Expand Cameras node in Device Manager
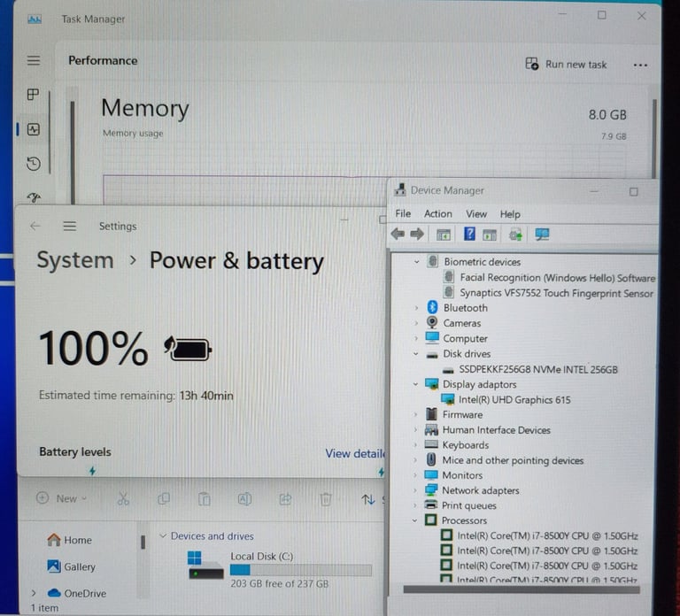This screenshot has width=680, height=616. point(416,323)
